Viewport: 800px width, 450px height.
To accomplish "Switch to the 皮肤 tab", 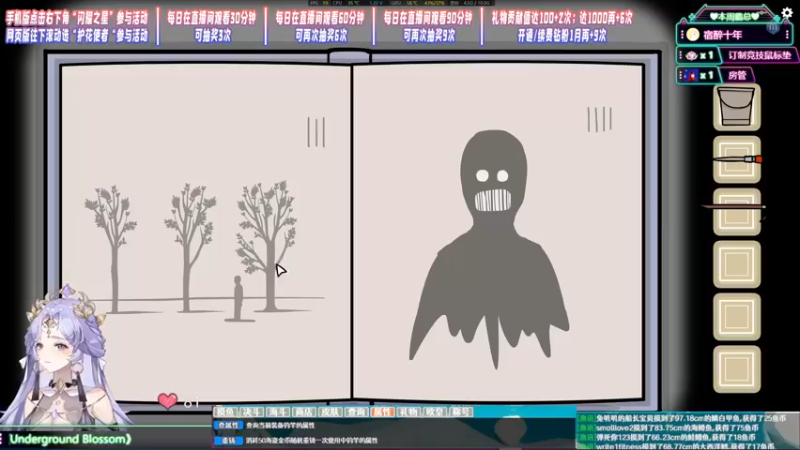I will (x=330, y=412).
